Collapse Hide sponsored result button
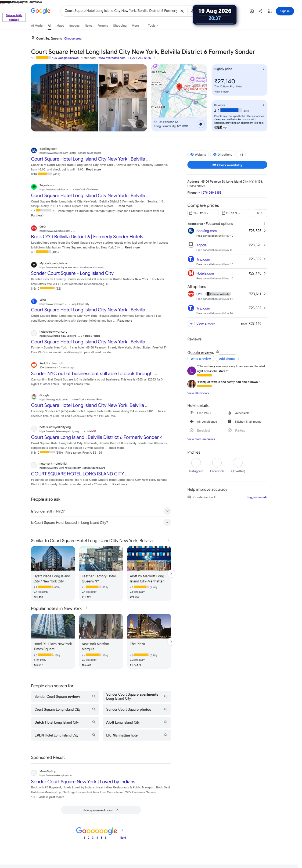Image resolution: width=302 pixels, height=868 pixels. [x=101, y=810]
